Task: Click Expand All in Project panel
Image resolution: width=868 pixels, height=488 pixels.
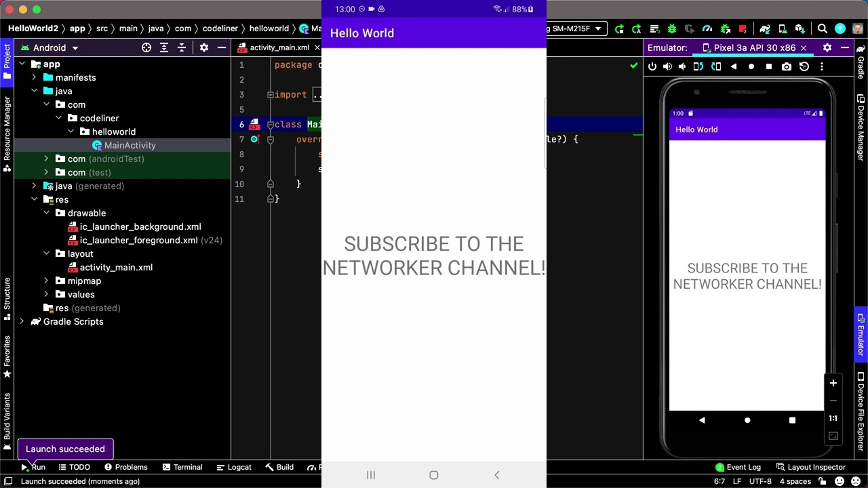Action: (164, 47)
